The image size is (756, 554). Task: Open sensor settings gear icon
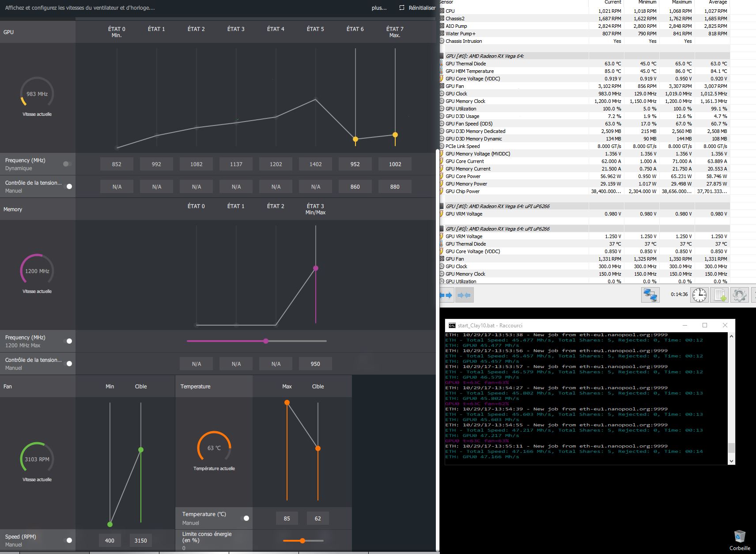(x=740, y=295)
